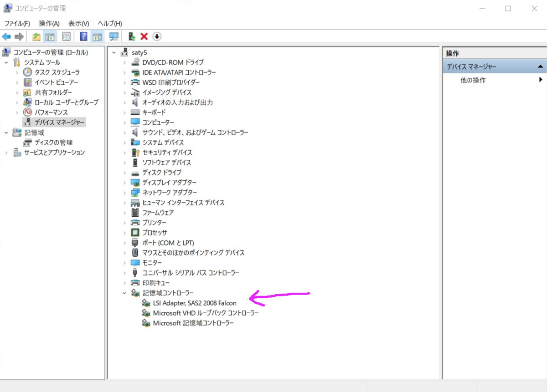Collapse デバイス マネージャー actions section arrow
The height and width of the screenshot is (392, 547).
540,67
